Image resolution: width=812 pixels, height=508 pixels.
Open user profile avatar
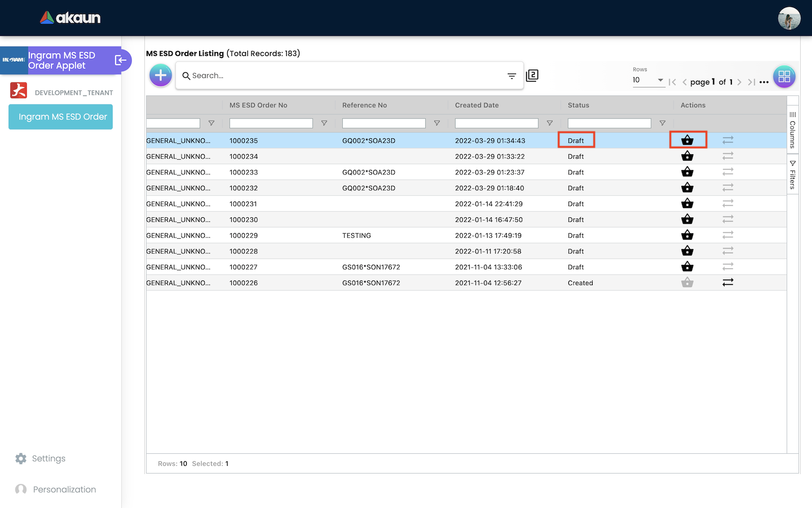[789, 18]
